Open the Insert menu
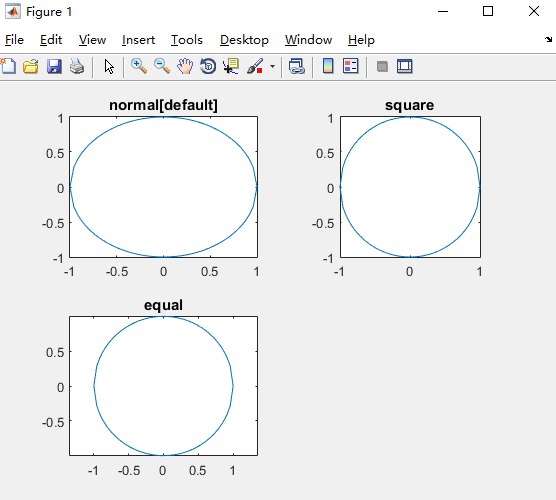 138,40
